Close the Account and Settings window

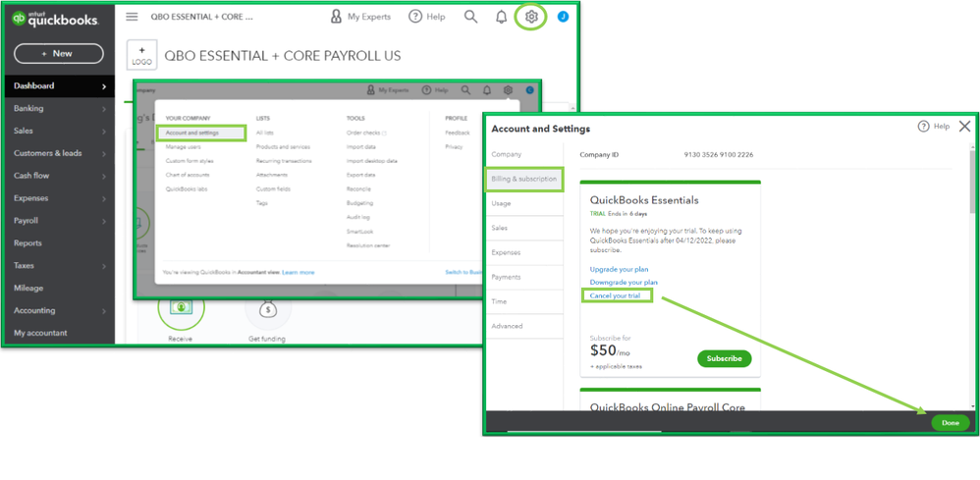point(964,127)
